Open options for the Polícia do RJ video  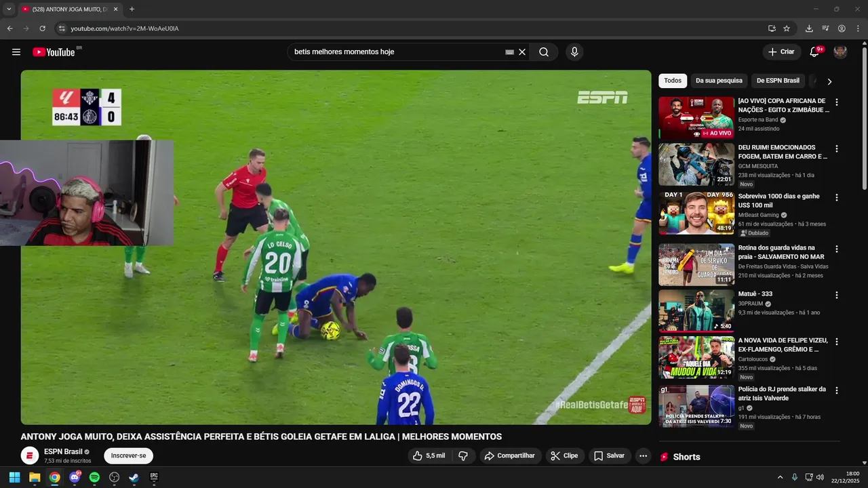tap(837, 390)
